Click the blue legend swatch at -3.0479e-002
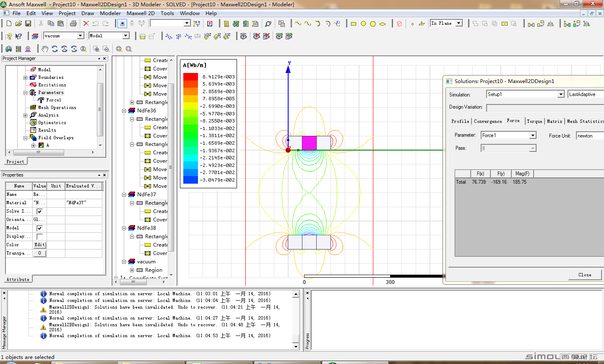 190,180
